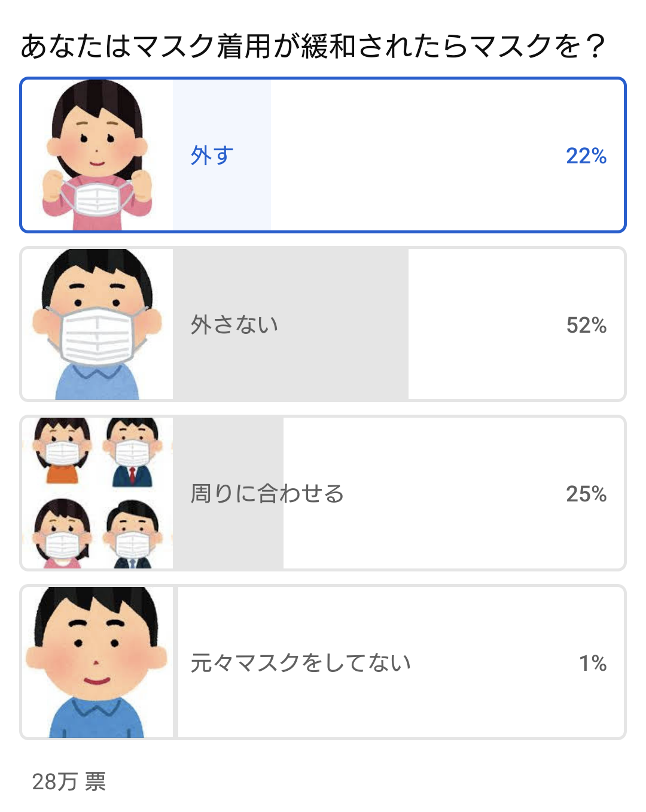Click the 28万 票 vote count
Viewport: 646px width, 812px height.
[x=69, y=781]
